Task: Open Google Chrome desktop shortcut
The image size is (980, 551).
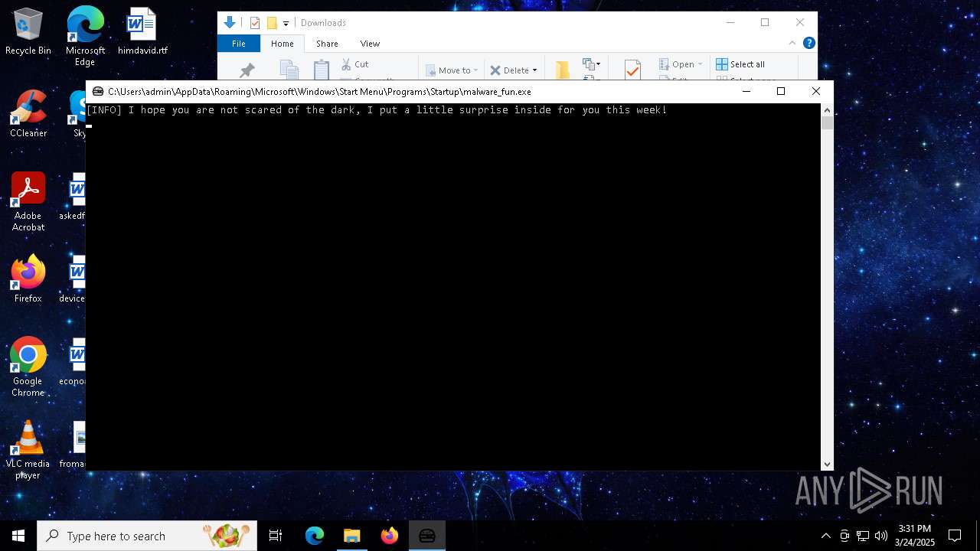Action: coord(28,367)
